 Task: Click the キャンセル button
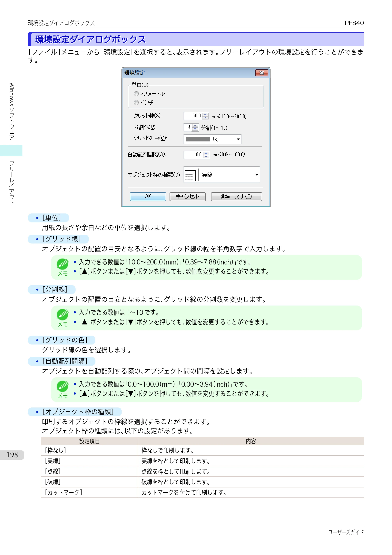coord(188,197)
